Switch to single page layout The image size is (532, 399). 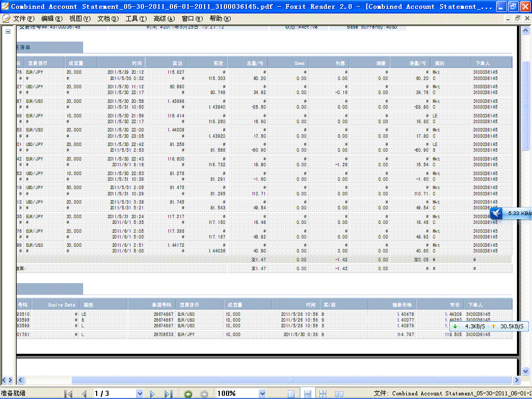pyautogui.click(x=291, y=394)
